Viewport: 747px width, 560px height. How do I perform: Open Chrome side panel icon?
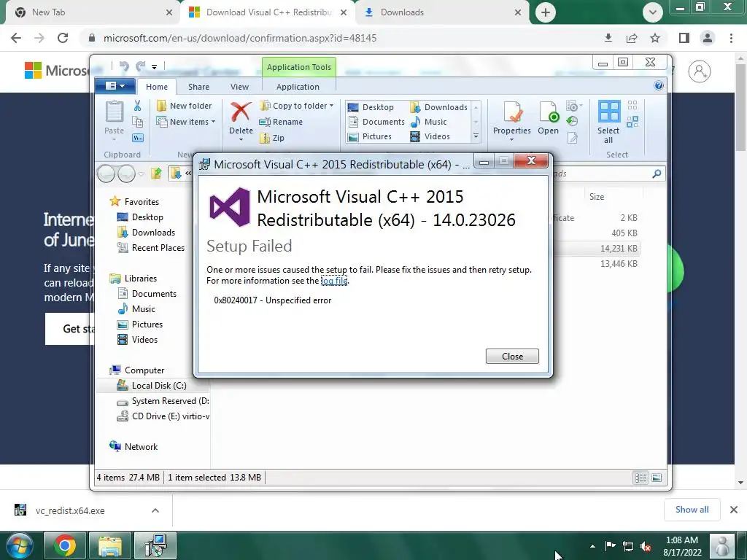coord(684,38)
